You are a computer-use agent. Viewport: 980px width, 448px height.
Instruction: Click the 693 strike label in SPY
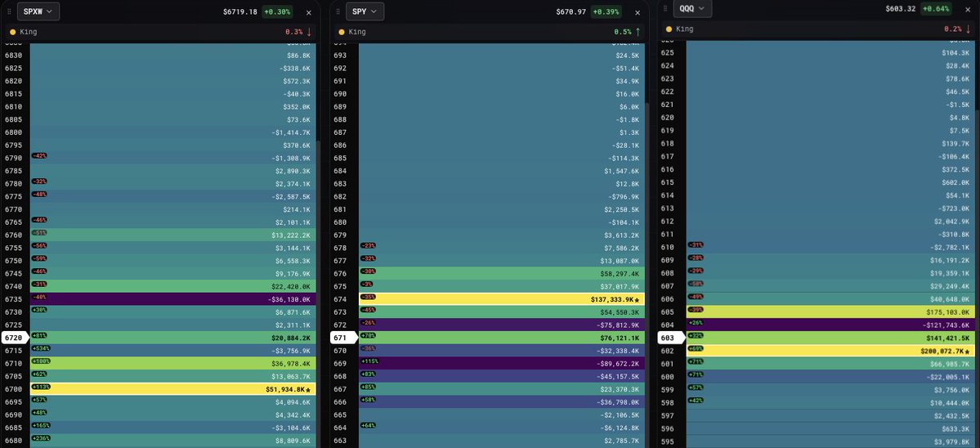[340, 56]
